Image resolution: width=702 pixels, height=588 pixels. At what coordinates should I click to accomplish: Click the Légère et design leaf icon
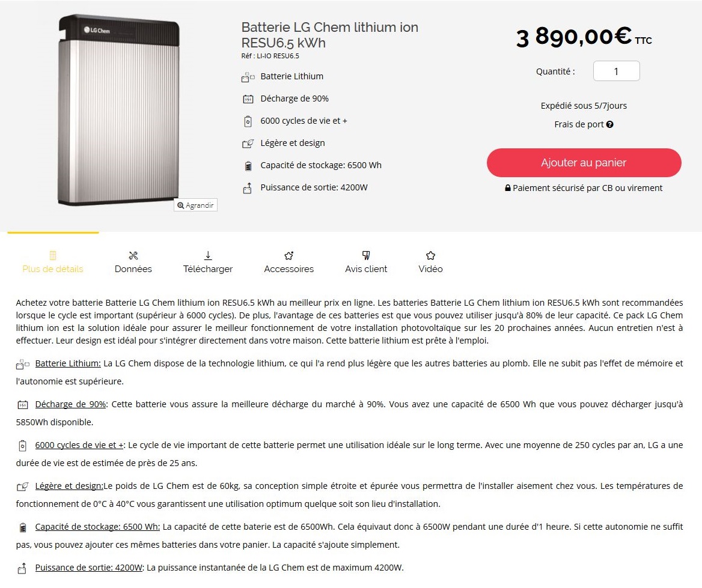(248, 144)
